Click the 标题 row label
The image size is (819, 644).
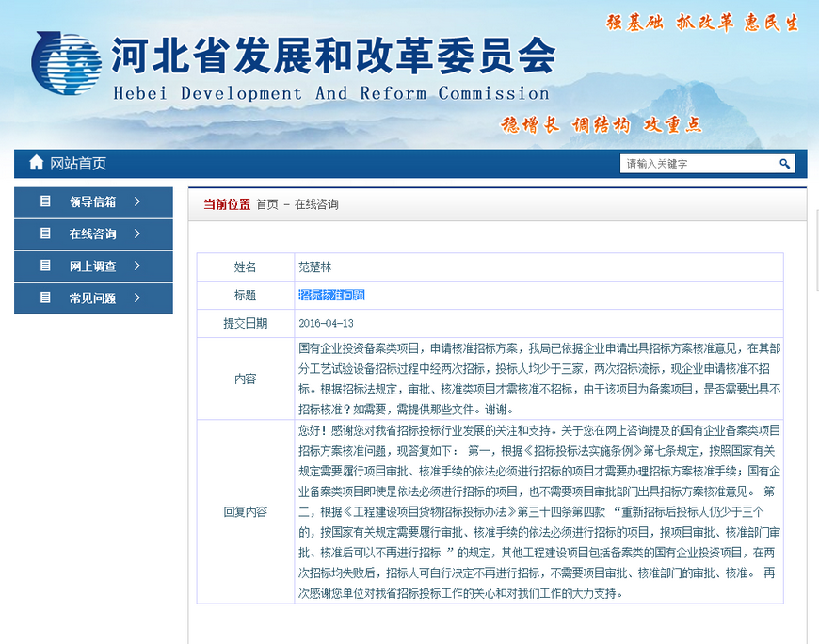point(245,295)
